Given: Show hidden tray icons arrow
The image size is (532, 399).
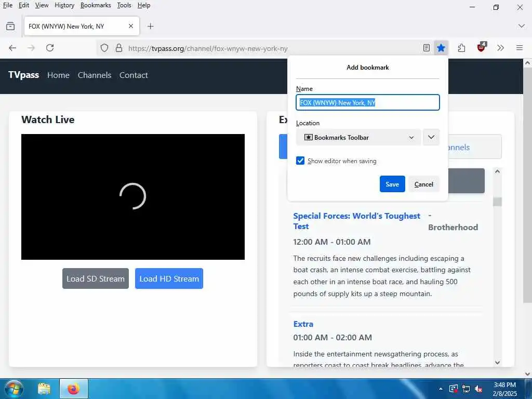Looking at the screenshot, I should click(x=441, y=389).
